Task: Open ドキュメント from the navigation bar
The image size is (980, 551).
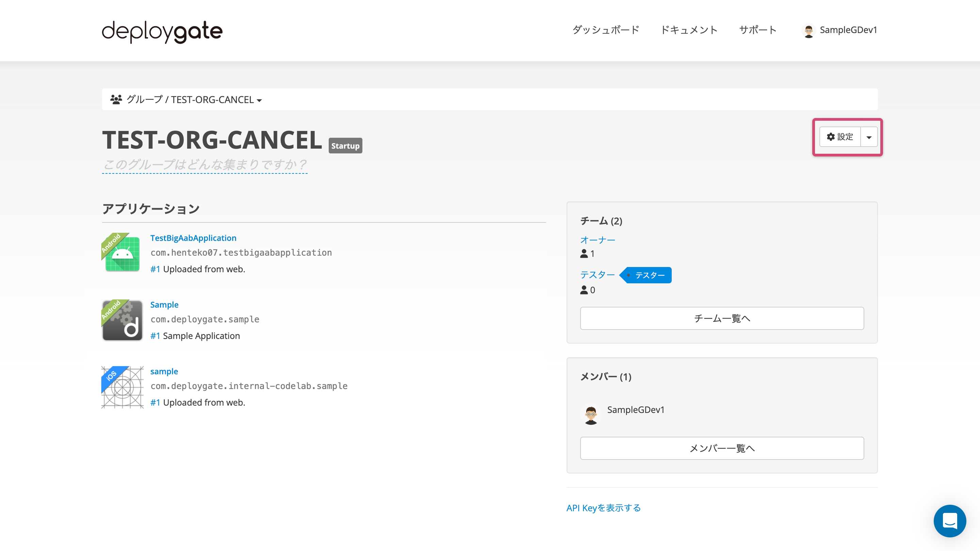Action: tap(689, 30)
